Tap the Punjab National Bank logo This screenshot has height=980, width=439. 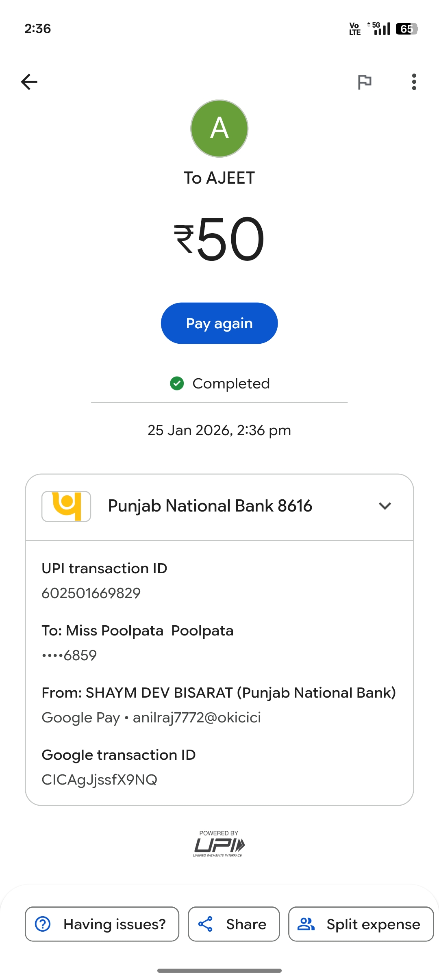pyautogui.click(x=66, y=506)
